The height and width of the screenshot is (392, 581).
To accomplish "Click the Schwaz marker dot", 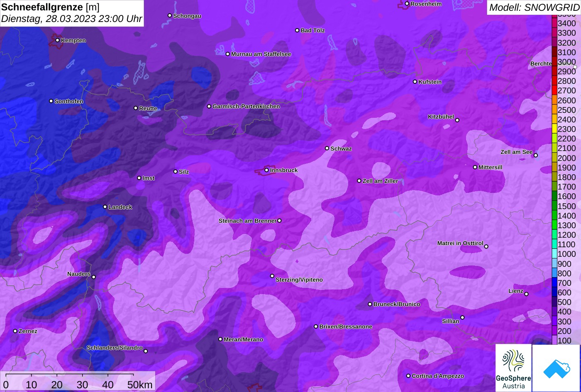I will [327, 148].
